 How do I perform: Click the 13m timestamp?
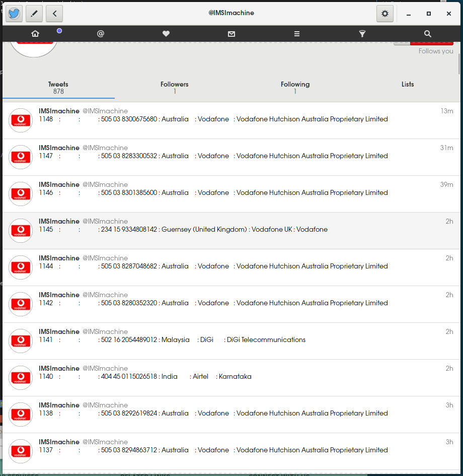coord(446,111)
